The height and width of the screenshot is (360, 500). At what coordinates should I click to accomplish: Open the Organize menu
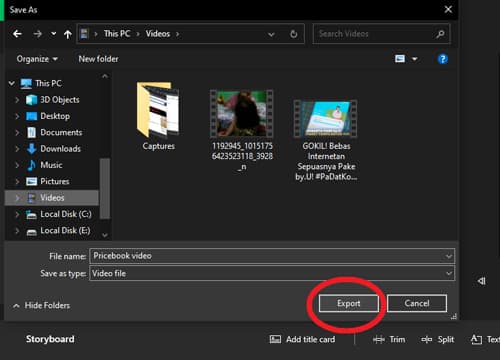pyautogui.click(x=37, y=59)
